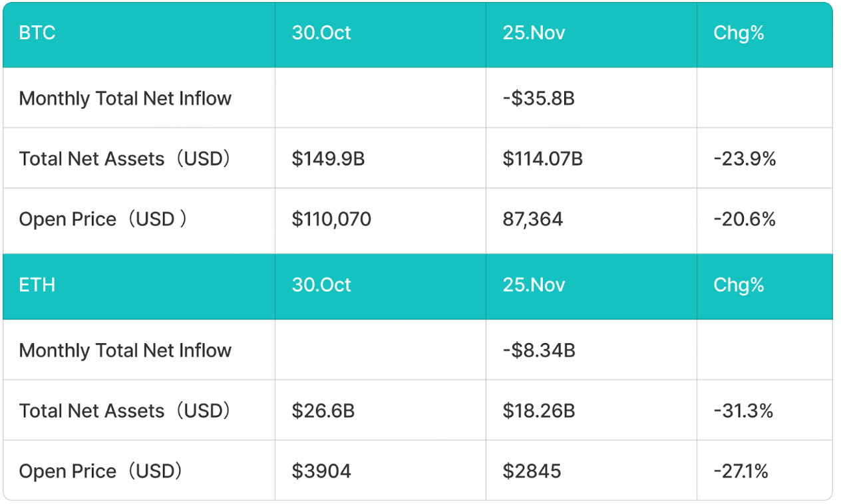Click 30.Oct in the BTC header row
The image size is (841, 504).
pos(321,34)
